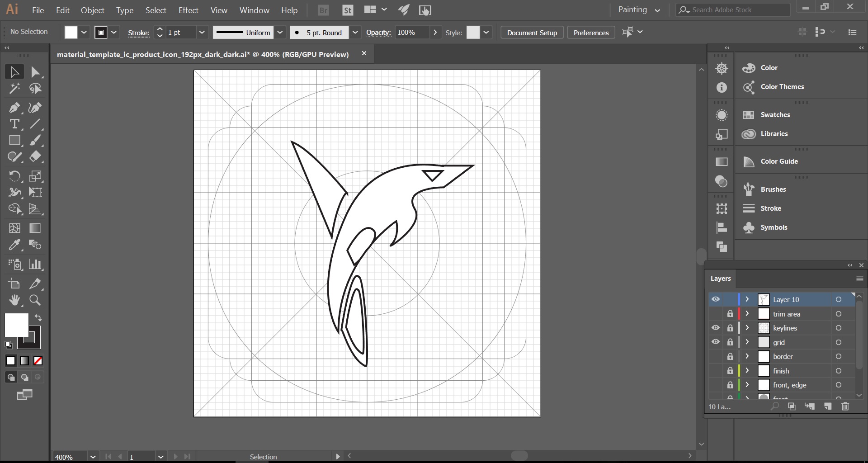Open the zoom level dropdown
868x463 pixels.
93,457
